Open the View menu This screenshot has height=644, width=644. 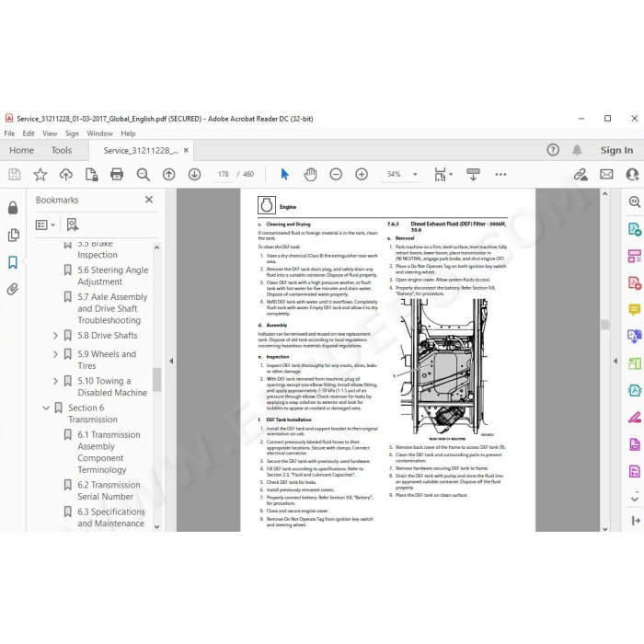(50, 133)
